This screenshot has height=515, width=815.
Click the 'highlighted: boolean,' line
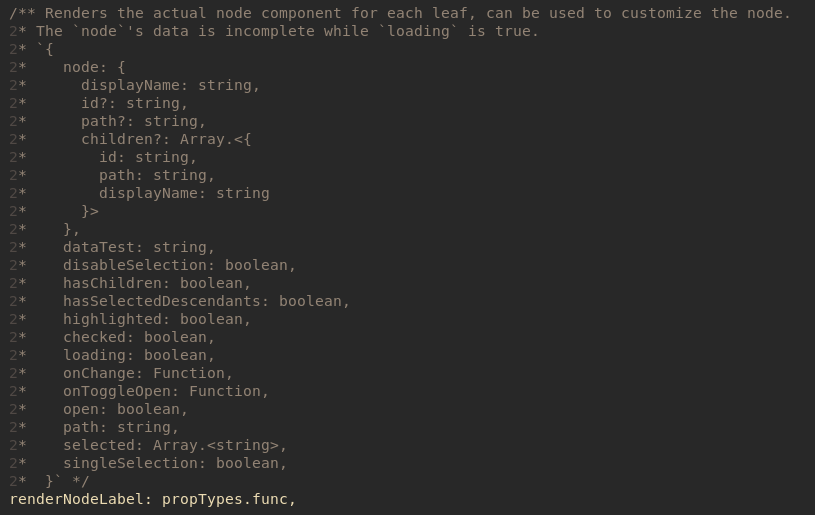(x=156, y=319)
